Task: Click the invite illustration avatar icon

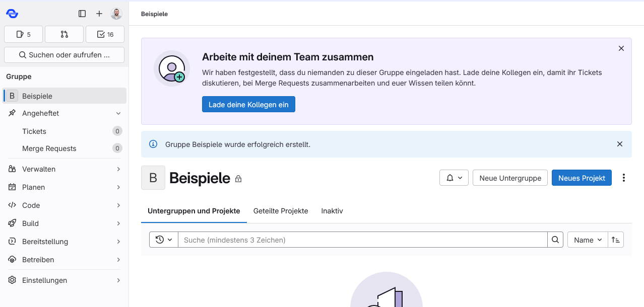Action: coord(172,68)
